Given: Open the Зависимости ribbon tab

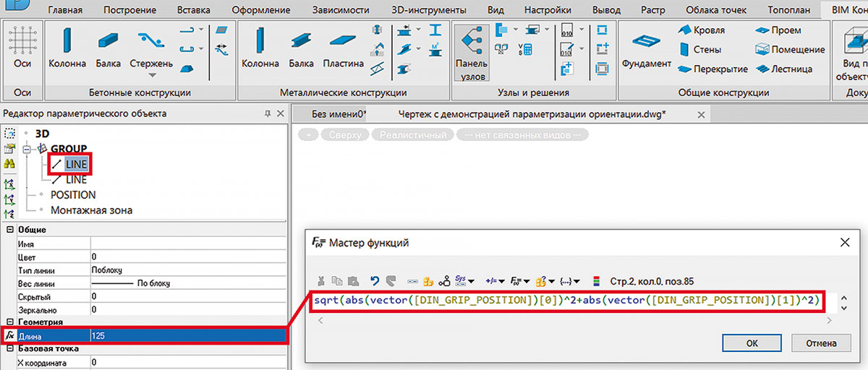Looking at the screenshot, I should [x=340, y=10].
